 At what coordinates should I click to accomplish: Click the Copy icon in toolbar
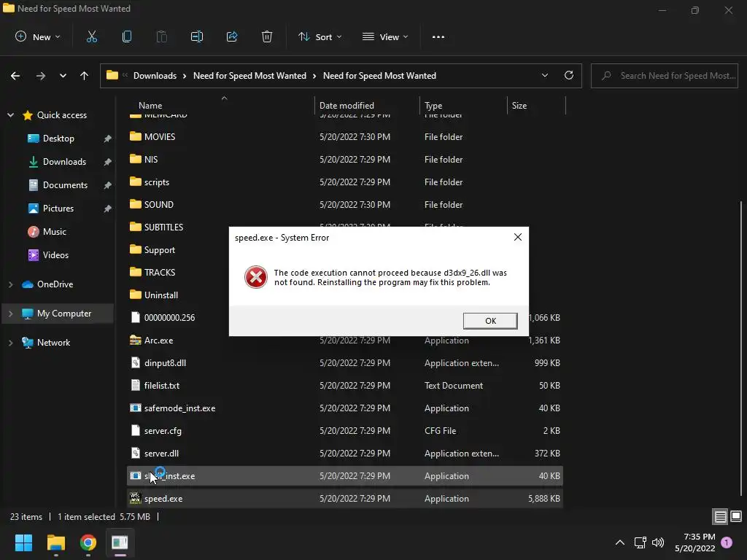coord(127,36)
